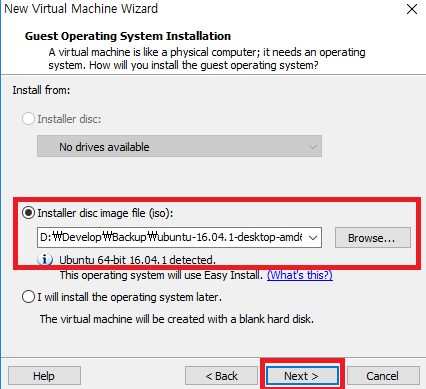This screenshot has width=426, height=389.
Task: Click 'This operating system will use Easy Install' text
Action: pyautogui.click(x=161, y=275)
